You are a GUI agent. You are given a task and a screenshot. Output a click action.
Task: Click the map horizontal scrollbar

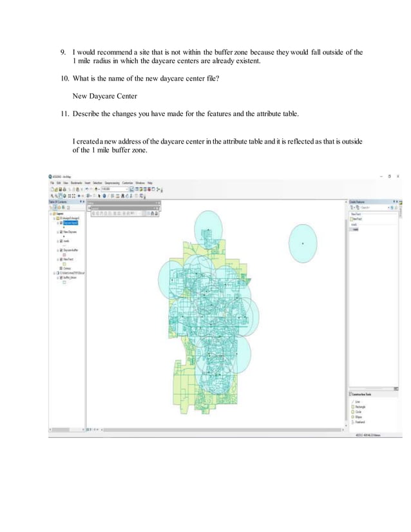[222, 430]
